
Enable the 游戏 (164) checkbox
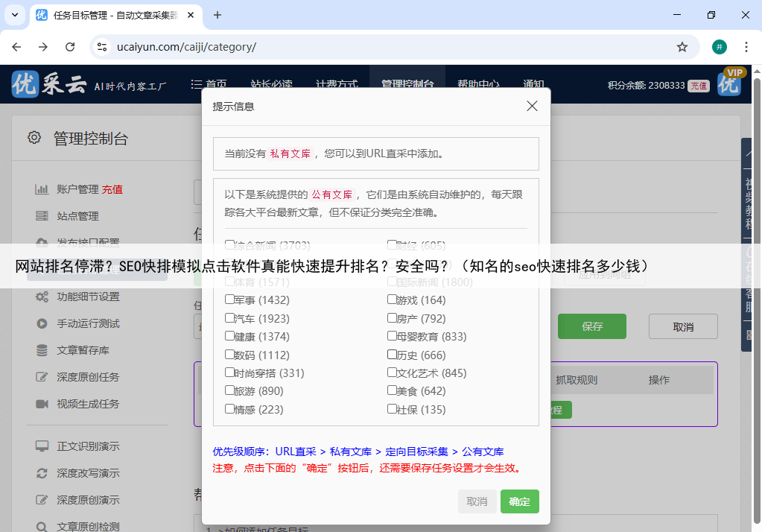(x=392, y=300)
